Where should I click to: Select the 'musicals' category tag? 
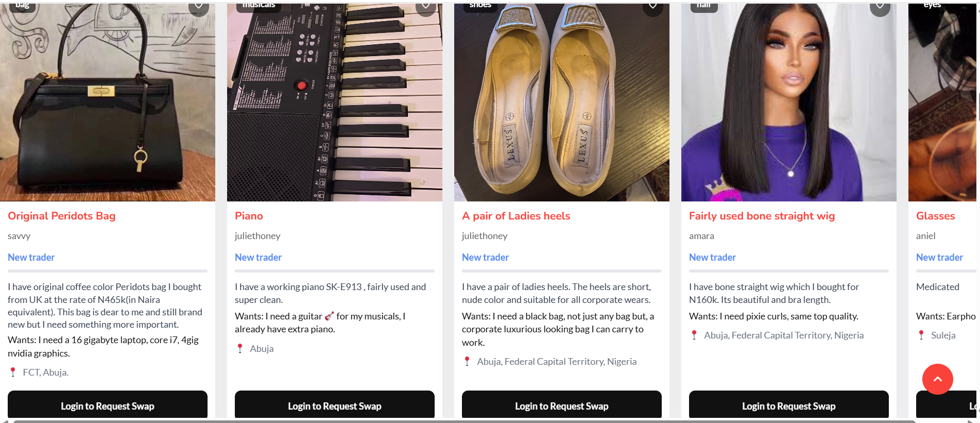(259, 5)
